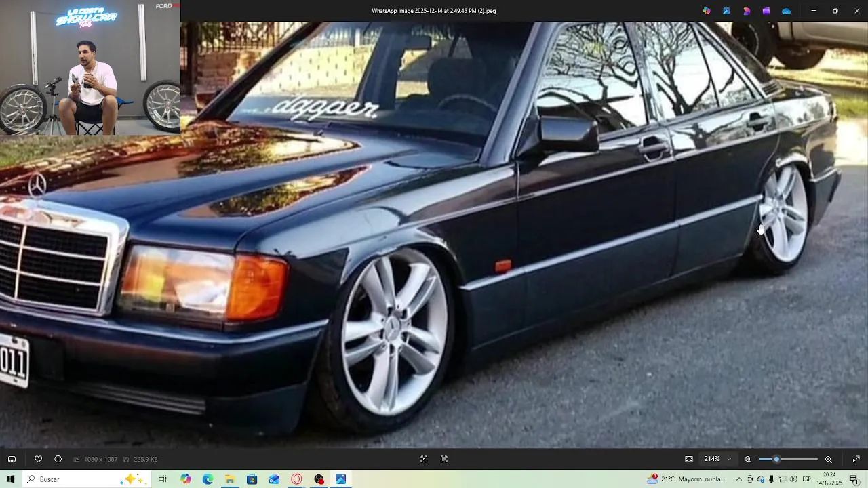Image resolution: width=868 pixels, height=488 pixels.
Task: Click the microphone tray icon
Action: [x=772, y=479]
